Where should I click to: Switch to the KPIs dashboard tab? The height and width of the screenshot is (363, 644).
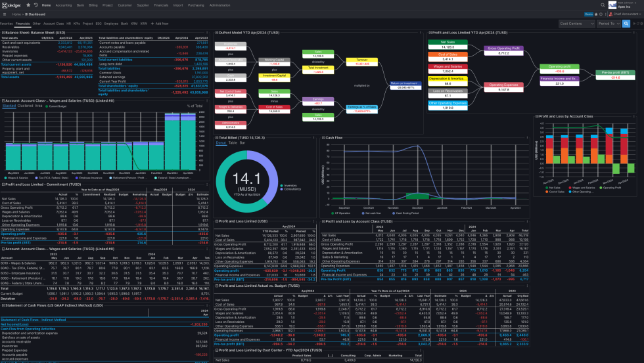(78, 24)
